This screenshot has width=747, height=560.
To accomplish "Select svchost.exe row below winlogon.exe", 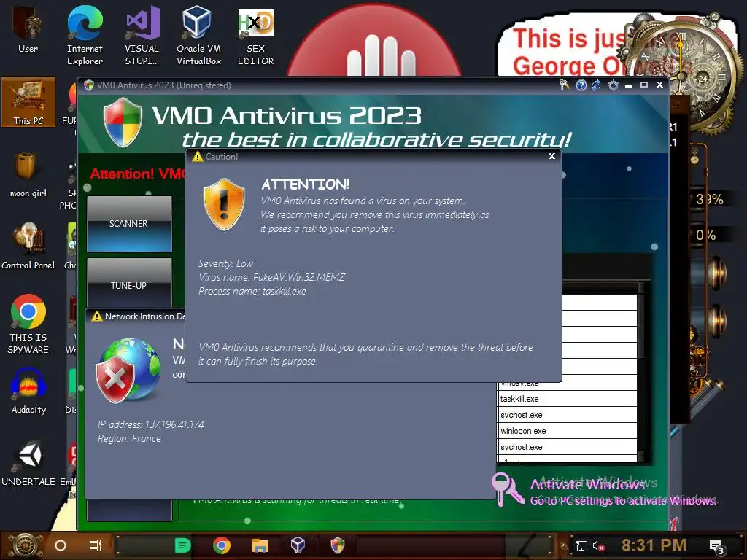I will tap(567, 447).
